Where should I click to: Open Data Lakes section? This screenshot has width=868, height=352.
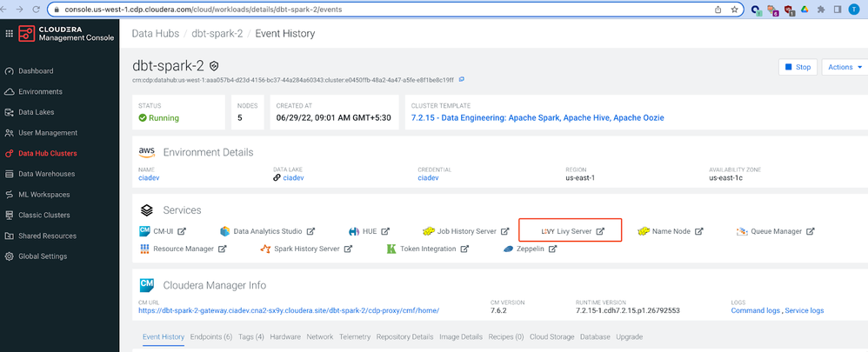[x=36, y=112]
